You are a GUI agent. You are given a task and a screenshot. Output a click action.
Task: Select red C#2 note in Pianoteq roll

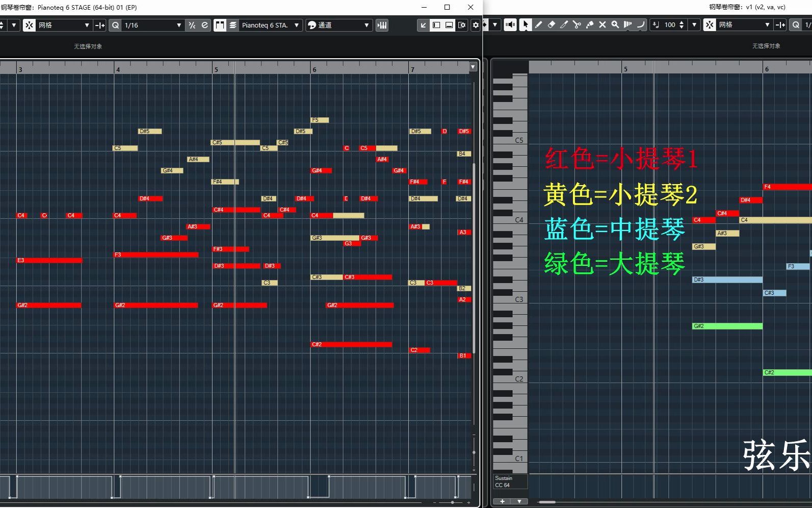pos(351,345)
